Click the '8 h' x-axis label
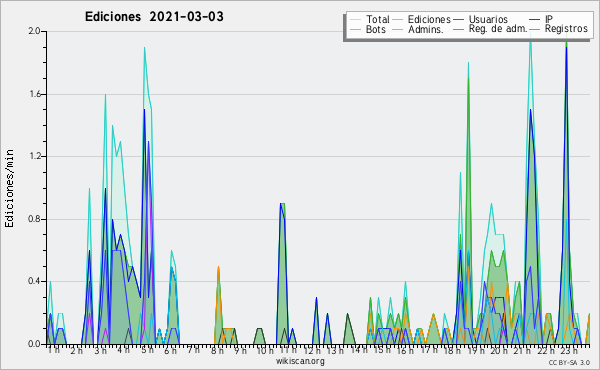Screen dimensions: 600x370 (217, 350)
